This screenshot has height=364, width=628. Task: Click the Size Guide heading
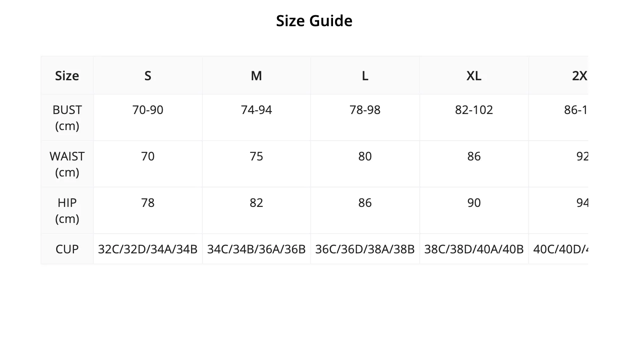tap(314, 21)
